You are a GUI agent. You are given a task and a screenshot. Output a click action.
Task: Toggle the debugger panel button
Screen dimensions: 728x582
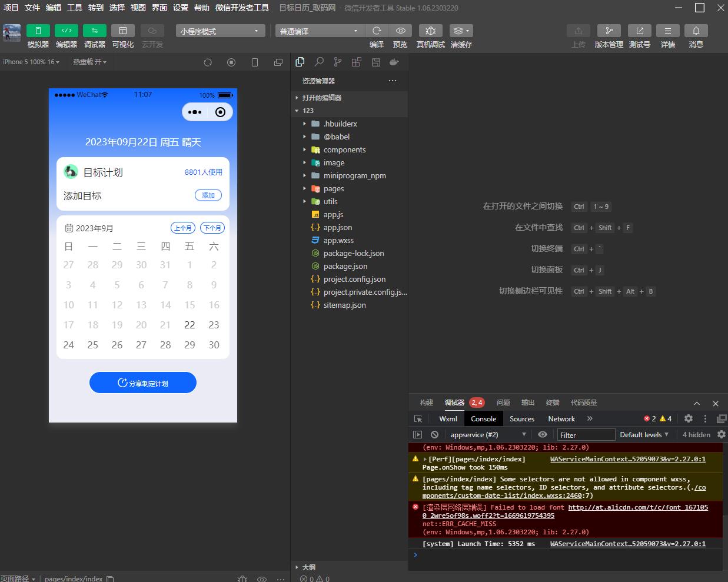[x=95, y=31]
